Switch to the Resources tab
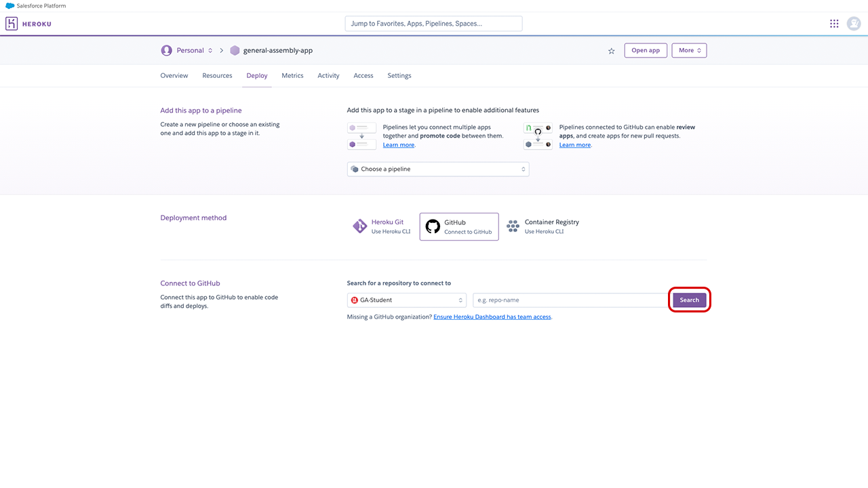868x488 pixels. click(x=217, y=76)
